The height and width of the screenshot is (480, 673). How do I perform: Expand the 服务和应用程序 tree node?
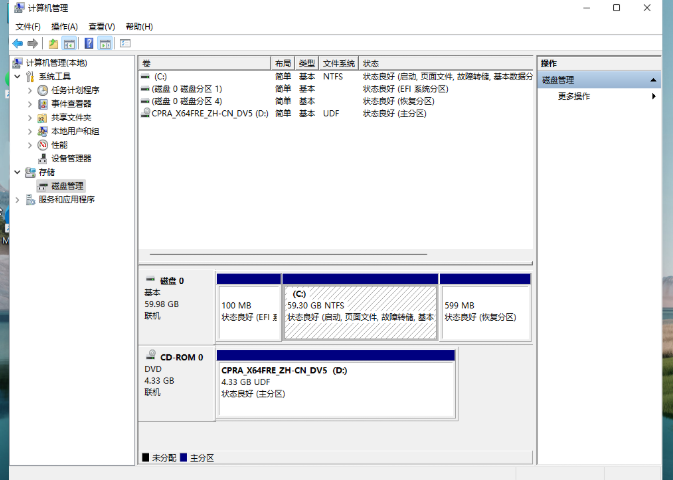pyautogui.click(x=17, y=200)
